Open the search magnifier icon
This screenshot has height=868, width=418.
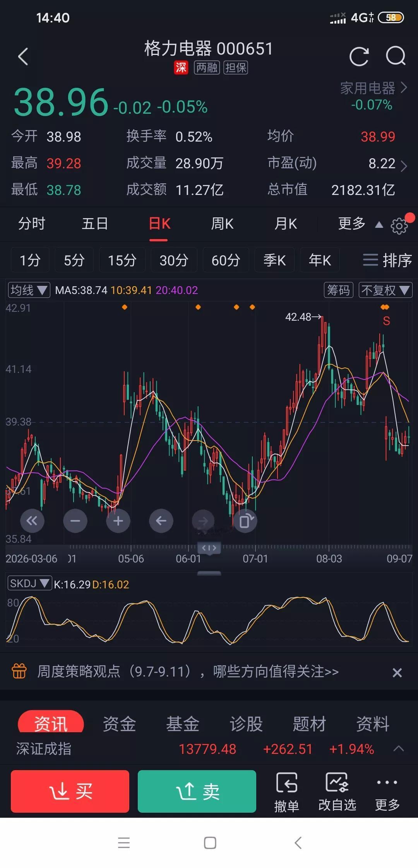pos(396,56)
